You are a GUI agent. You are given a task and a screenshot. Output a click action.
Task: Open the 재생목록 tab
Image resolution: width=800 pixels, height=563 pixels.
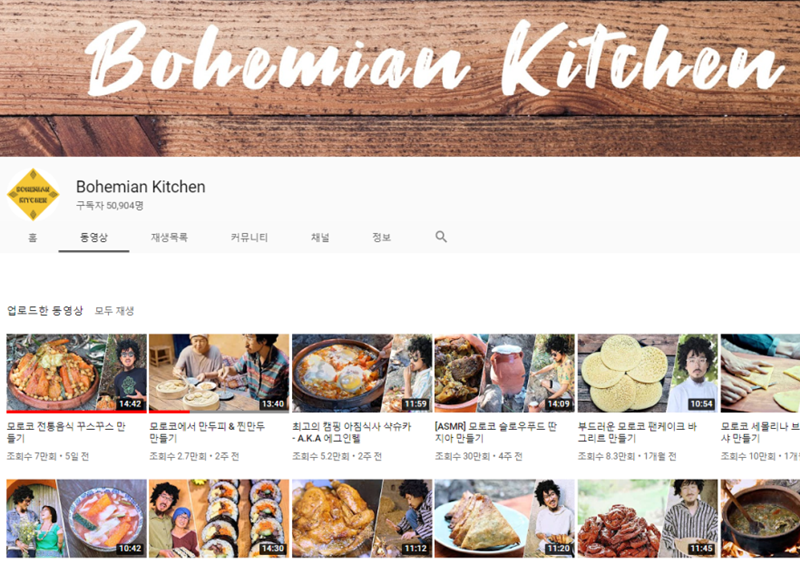click(169, 237)
